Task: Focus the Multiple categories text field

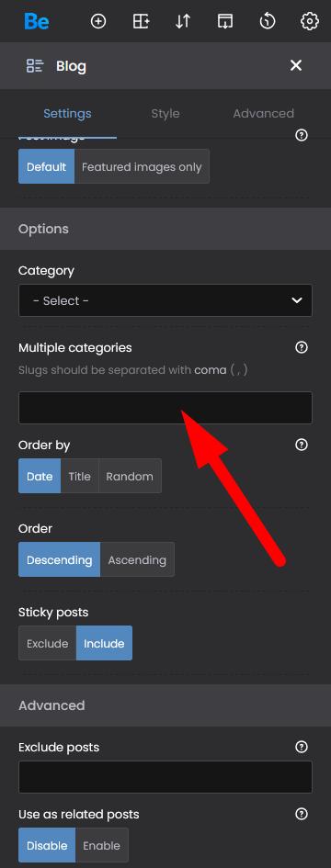Action: coord(165,408)
